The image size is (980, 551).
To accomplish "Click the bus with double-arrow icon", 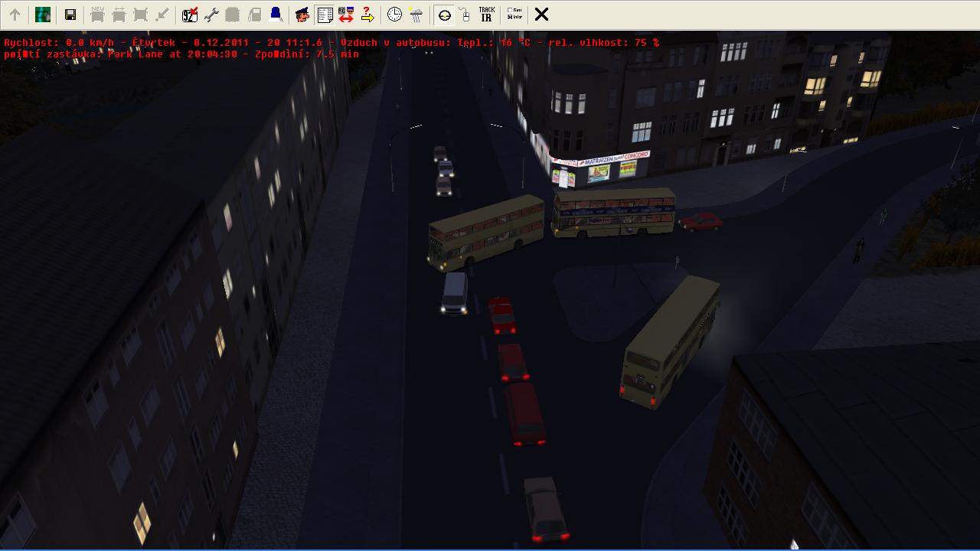I will [119, 15].
